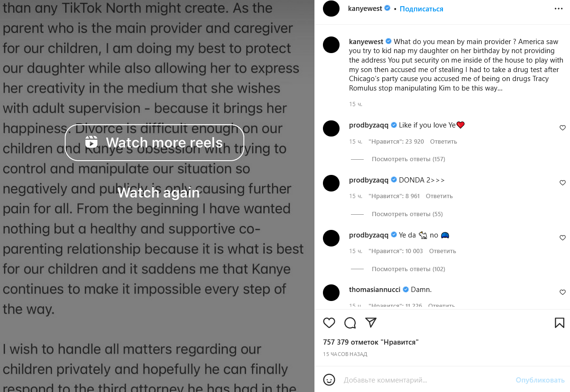Viewport: 570px width, 392px height.
Task: Like the 'Like if you love Ye' comment
Action: coord(562,128)
